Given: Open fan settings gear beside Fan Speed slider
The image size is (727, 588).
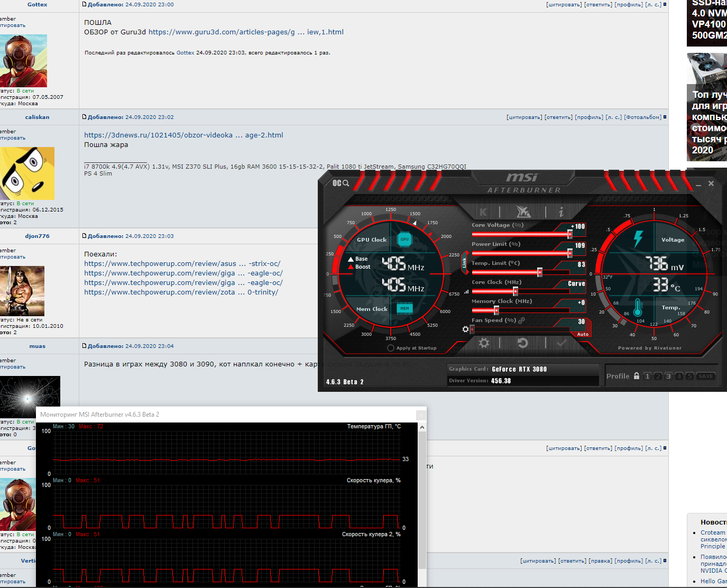Looking at the screenshot, I should click(465, 329).
